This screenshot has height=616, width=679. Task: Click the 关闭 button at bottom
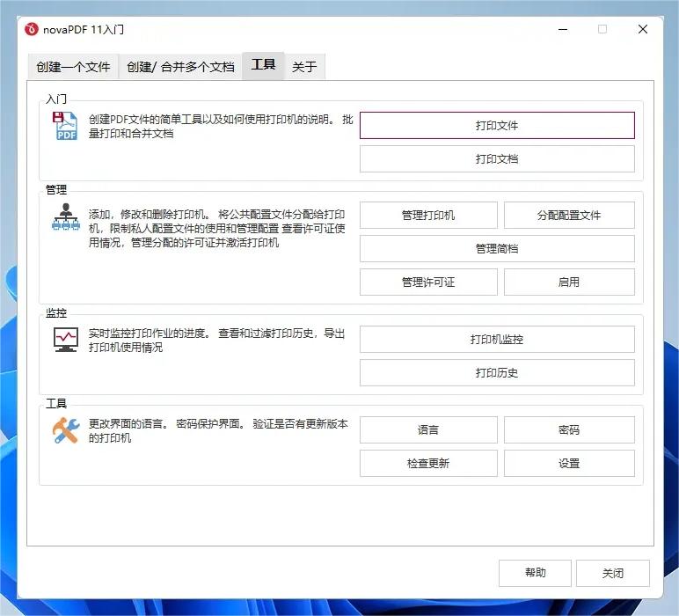[x=613, y=573]
